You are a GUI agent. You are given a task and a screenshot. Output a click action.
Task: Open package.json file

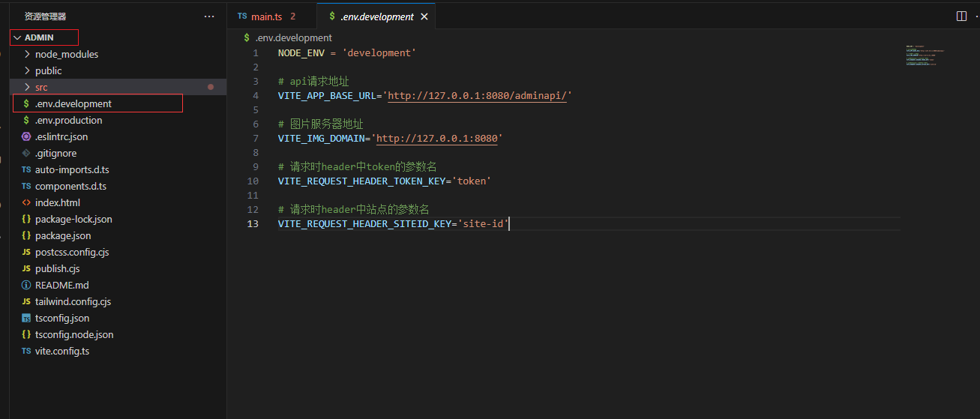pos(63,235)
